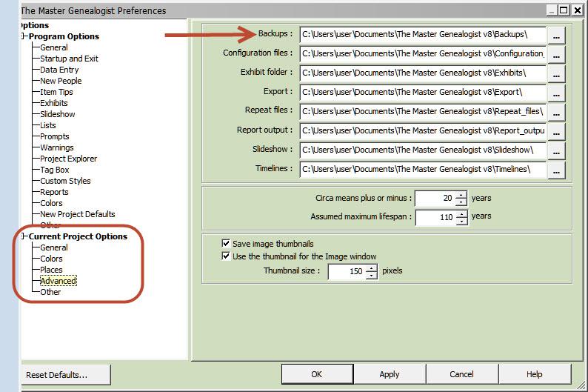The height and width of the screenshot is (392, 588).
Task: Open the Startup and Exit options
Action: tap(69, 59)
